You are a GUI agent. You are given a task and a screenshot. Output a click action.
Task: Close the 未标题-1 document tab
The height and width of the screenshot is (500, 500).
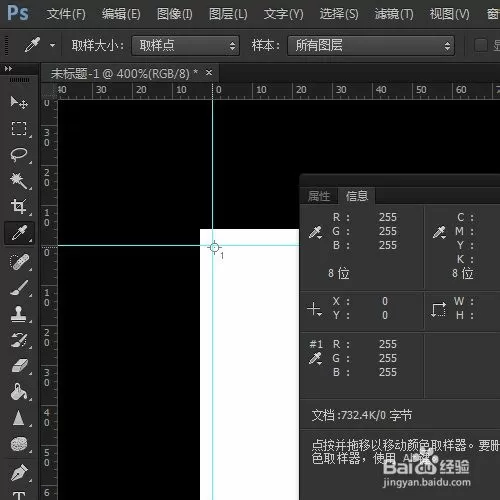209,72
